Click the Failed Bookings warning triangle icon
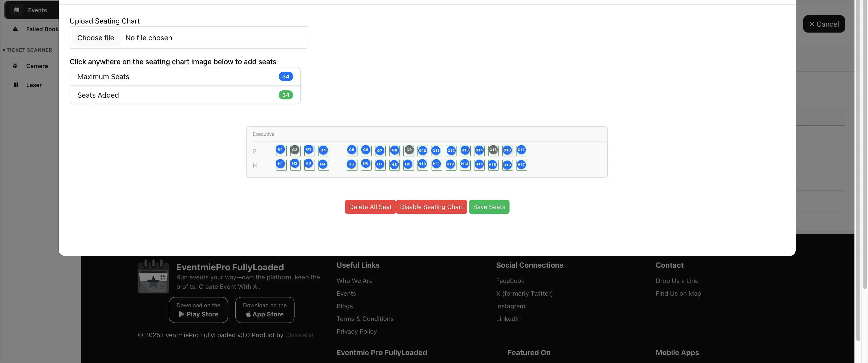This screenshot has width=868, height=363. [15, 29]
